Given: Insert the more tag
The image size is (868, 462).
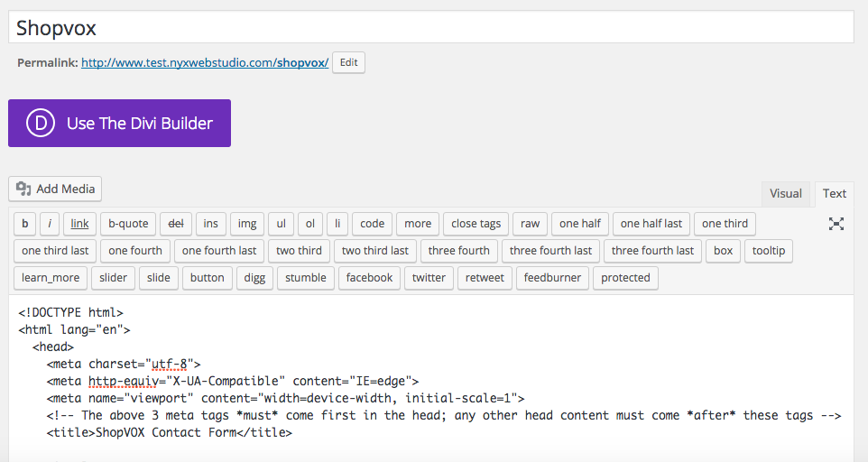Looking at the screenshot, I should [x=418, y=224].
